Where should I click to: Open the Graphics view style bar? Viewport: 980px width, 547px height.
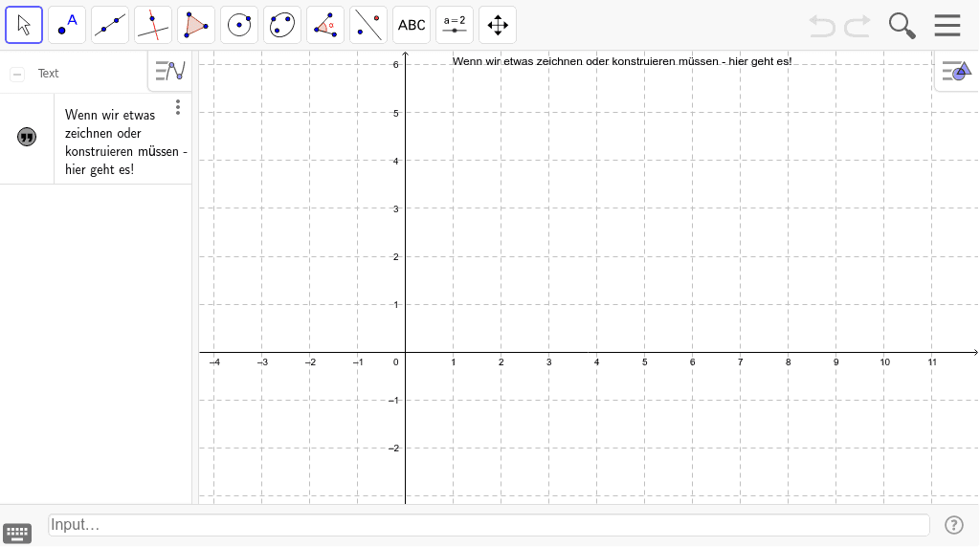coord(955,71)
